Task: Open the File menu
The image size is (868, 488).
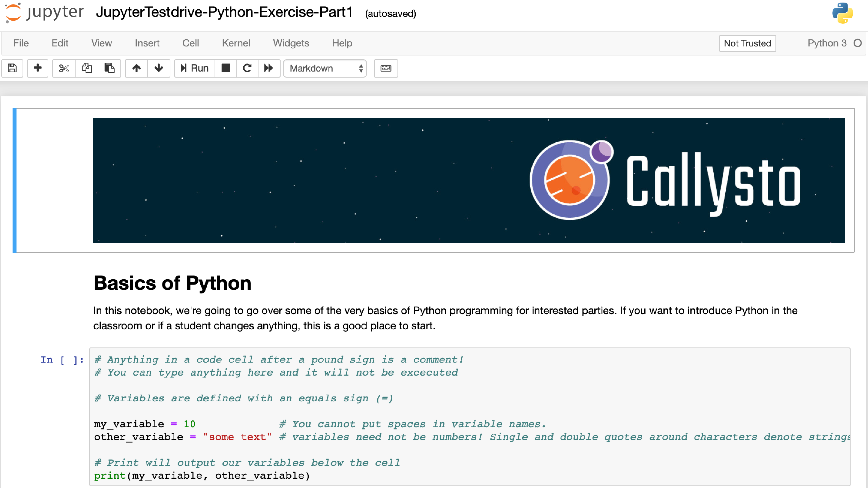Action: coord(21,43)
